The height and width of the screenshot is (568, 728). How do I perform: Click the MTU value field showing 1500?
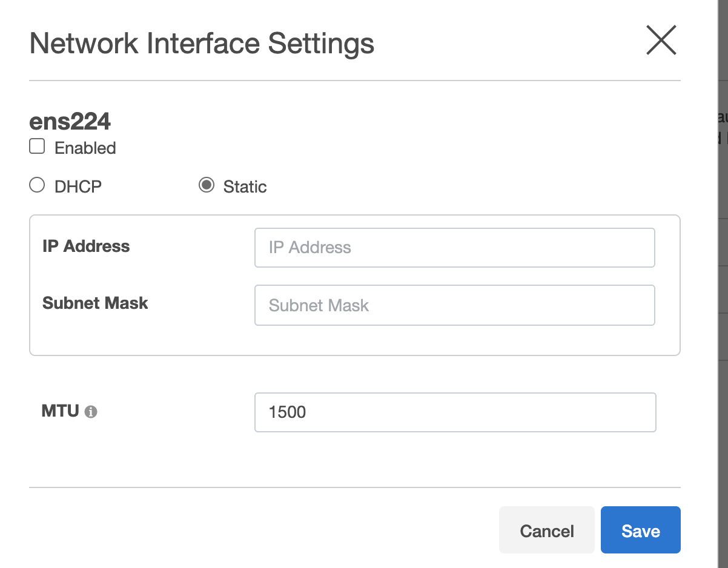[x=454, y=412]
